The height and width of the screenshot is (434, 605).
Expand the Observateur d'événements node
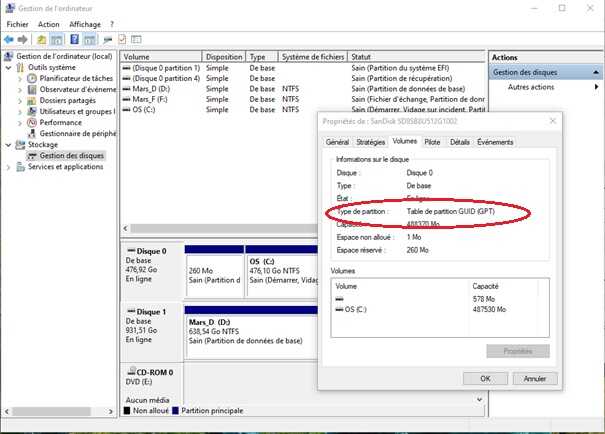(20, 90)
